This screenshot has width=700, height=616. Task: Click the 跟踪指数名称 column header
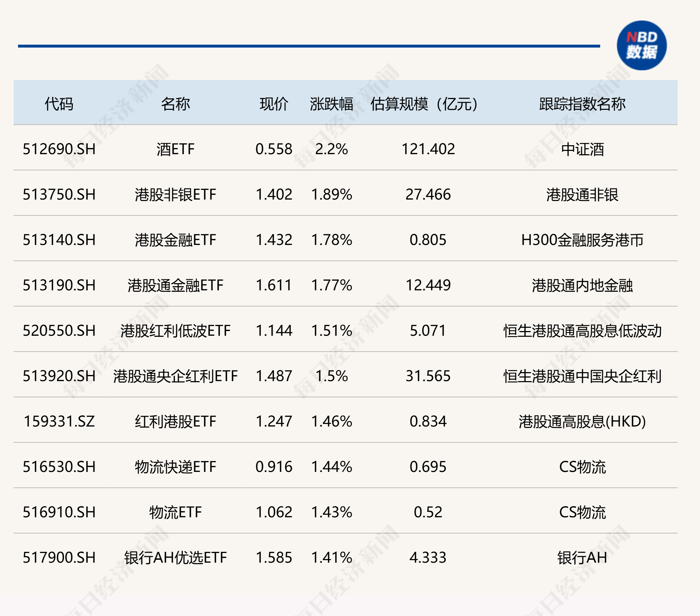click(x=582, y=104)
